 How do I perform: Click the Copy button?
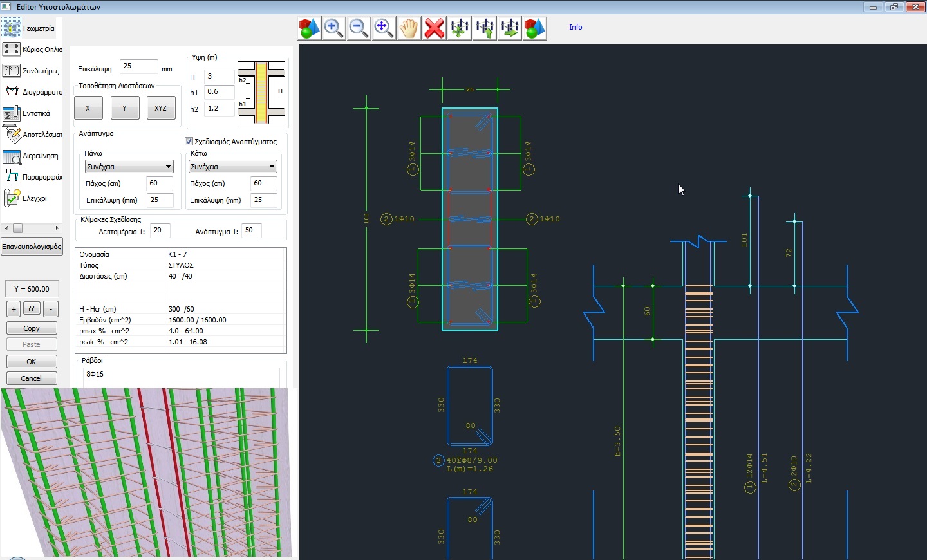tap(32, 328)
